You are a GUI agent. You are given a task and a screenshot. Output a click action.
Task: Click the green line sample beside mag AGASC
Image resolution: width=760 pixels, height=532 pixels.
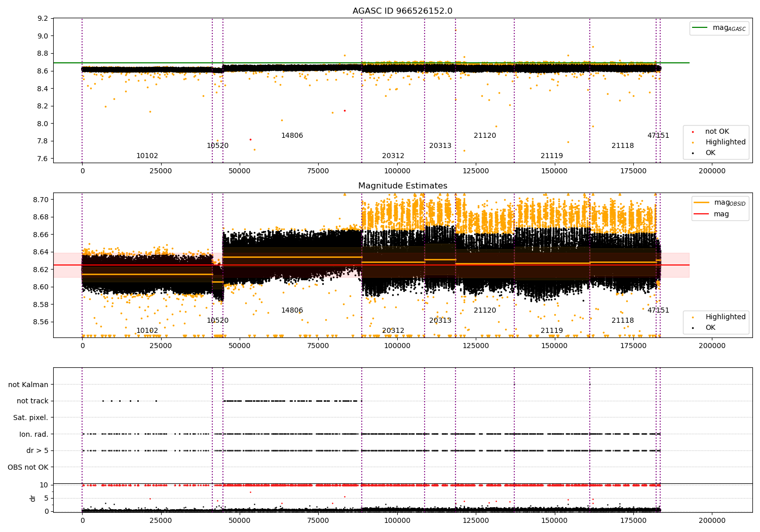700,28
